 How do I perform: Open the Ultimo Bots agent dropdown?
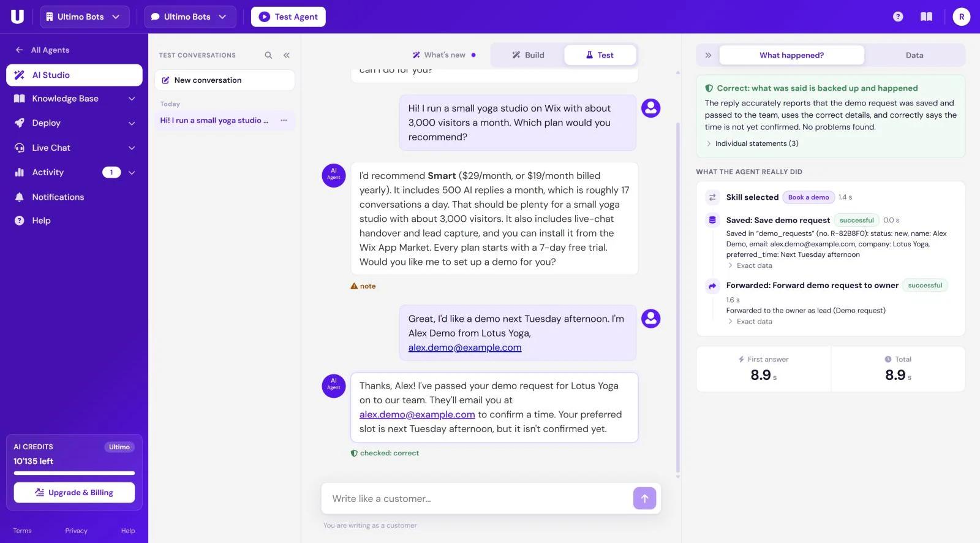189,17
